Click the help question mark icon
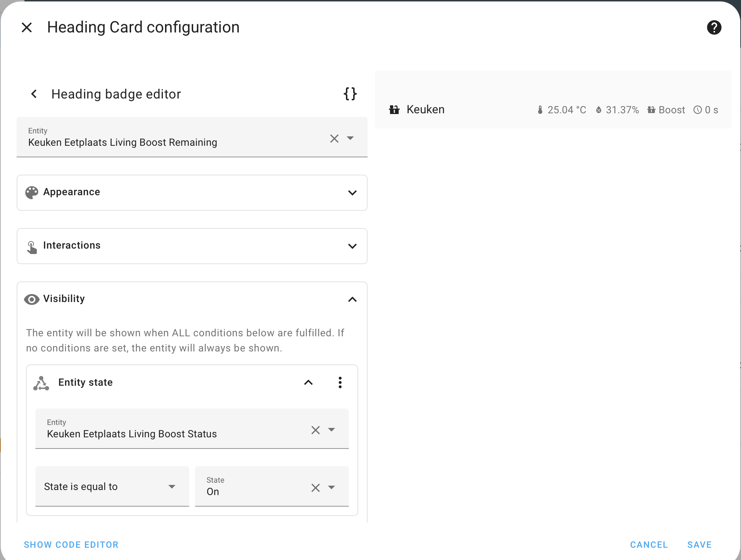Viewport: 741px width, 560px height. (714, 27)
